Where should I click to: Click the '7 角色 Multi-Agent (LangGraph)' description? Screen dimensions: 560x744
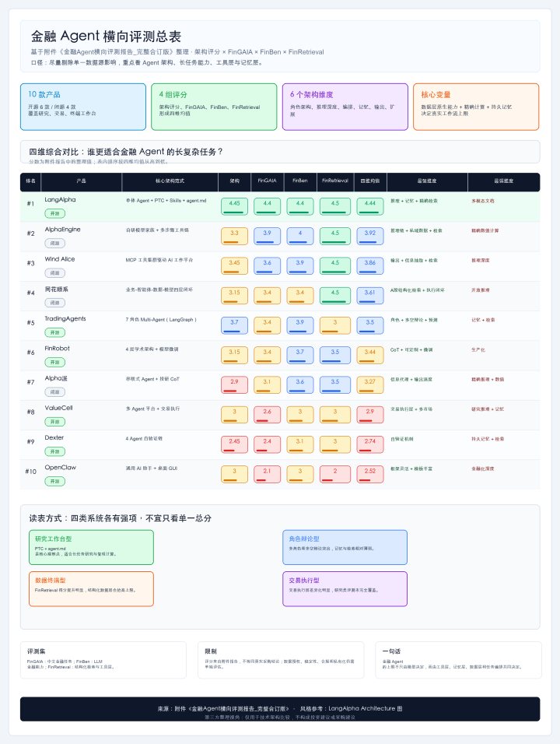(x=161, y=320)
